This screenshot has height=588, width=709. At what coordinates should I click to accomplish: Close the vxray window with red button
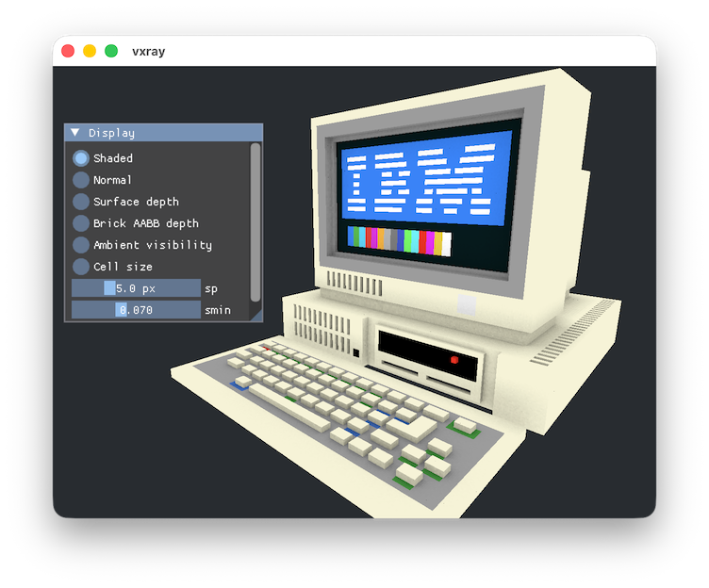tap(68, 51)
